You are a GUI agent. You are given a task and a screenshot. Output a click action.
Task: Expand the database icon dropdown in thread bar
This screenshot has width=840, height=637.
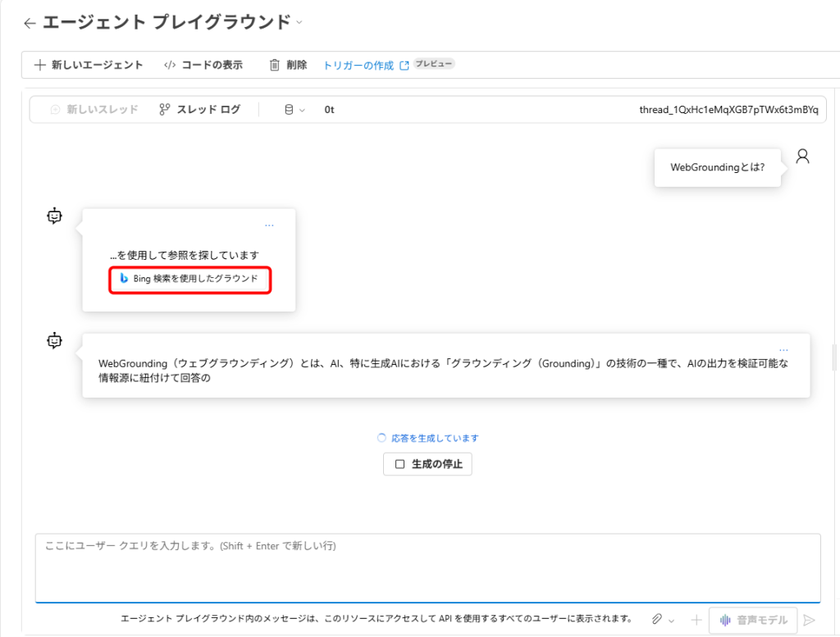pos(294,109)
